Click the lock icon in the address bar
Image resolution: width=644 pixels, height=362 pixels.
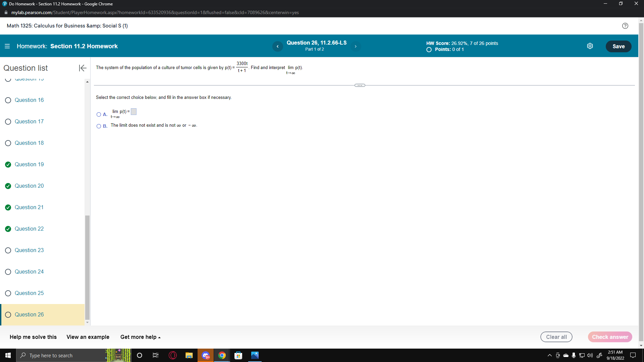6,12
